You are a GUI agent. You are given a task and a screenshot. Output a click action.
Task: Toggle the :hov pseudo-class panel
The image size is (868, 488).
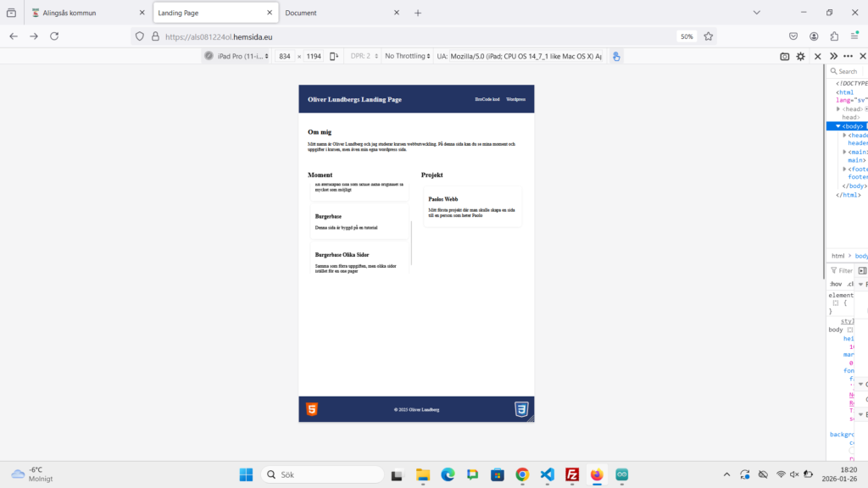click(835, 284)
